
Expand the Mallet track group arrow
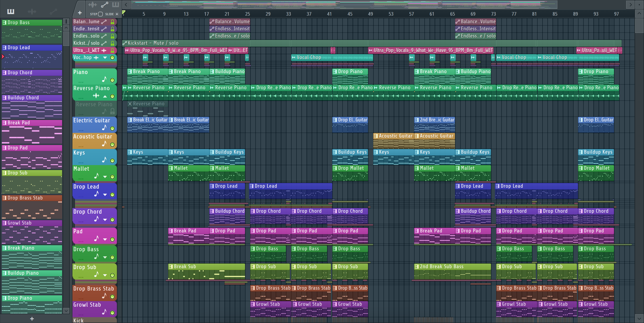[x=105, y=177]
